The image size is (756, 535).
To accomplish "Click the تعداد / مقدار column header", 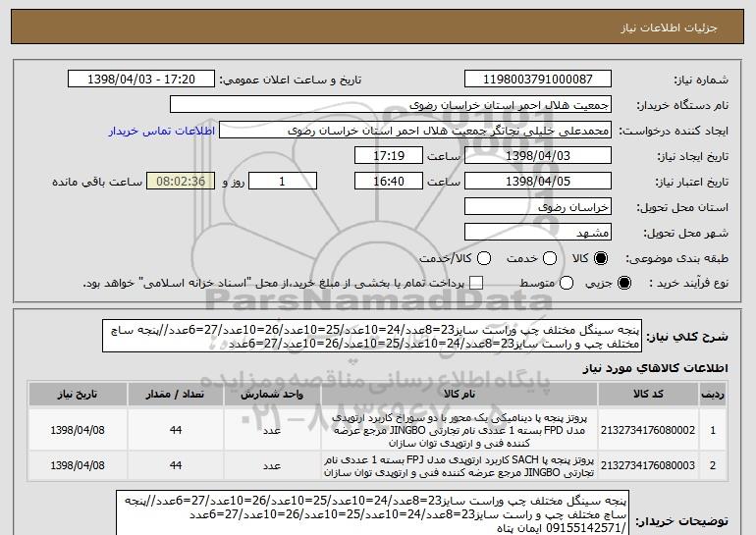I will pos(176,395).
